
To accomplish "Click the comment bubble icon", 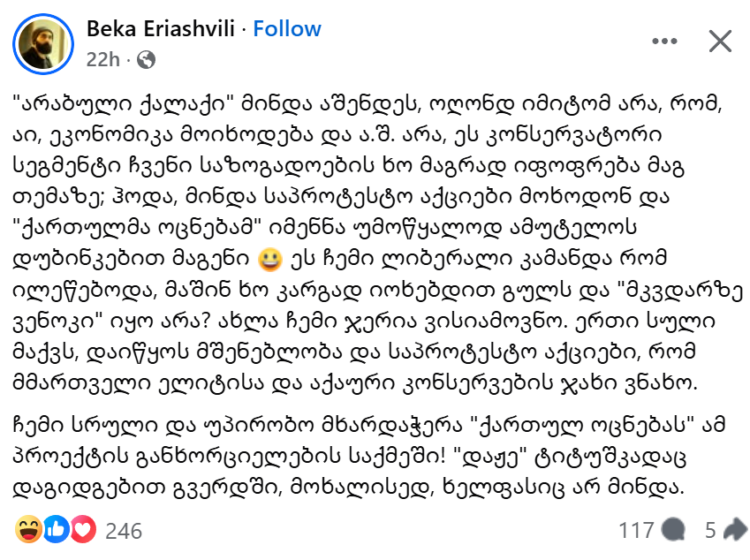I will [x=672, y=530].
